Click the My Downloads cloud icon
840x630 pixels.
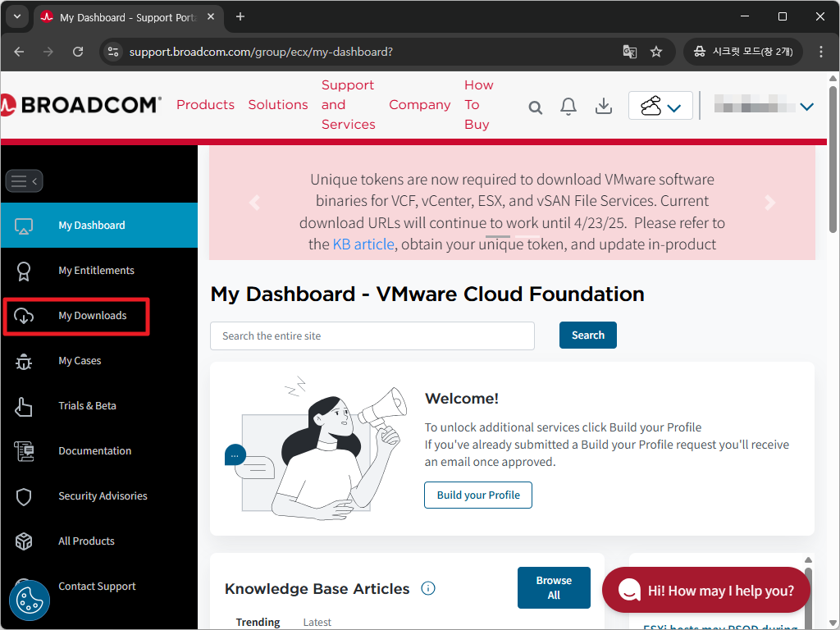tap(24, 316)
